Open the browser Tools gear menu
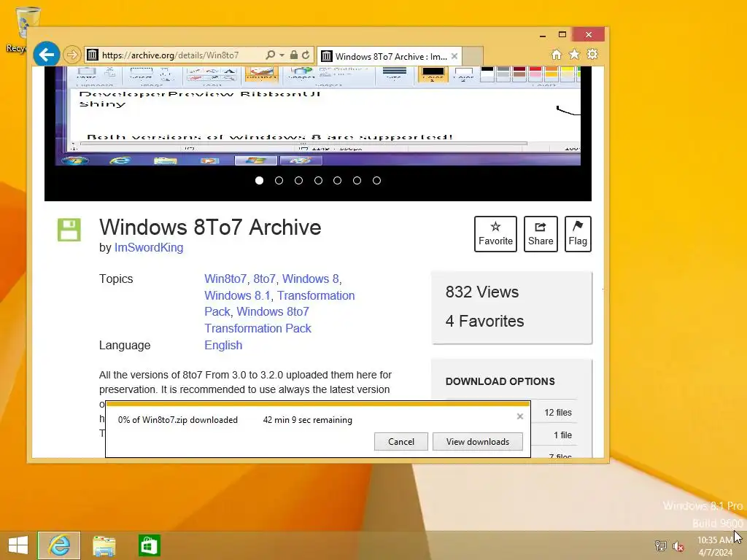The image size is (747, 560). pos(592,54)
